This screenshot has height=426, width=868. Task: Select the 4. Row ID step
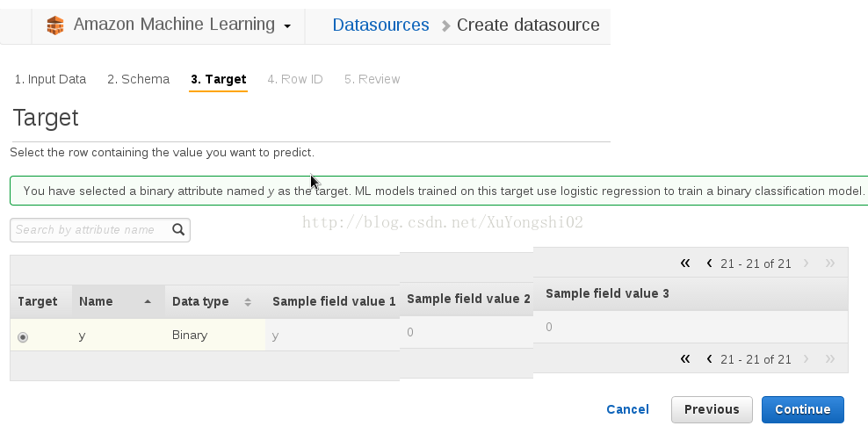point(295,79)
